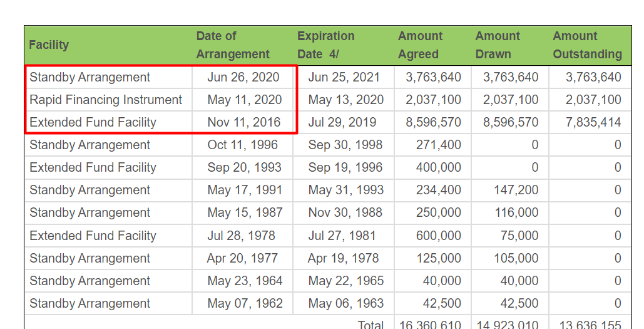Click the amount drawn value 2,037,100
The image size is (644, 329).
(510, 100)
